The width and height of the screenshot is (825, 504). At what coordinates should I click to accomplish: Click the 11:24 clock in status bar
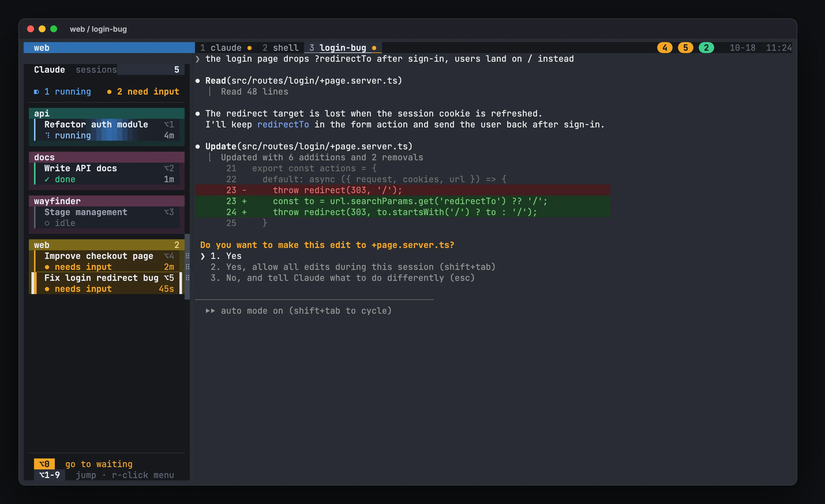coord(779,48)
